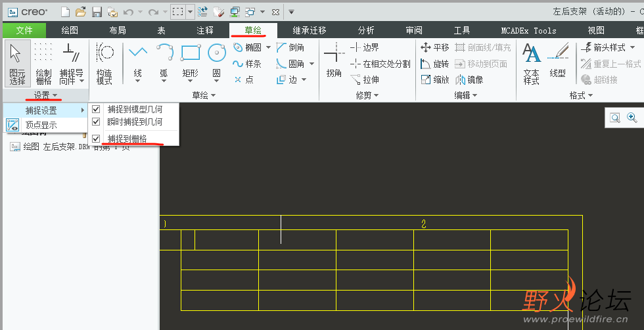This screenshot has width=644, height=330.
Task: Open the selection box dropdown arrow
Action: (190, 12)
